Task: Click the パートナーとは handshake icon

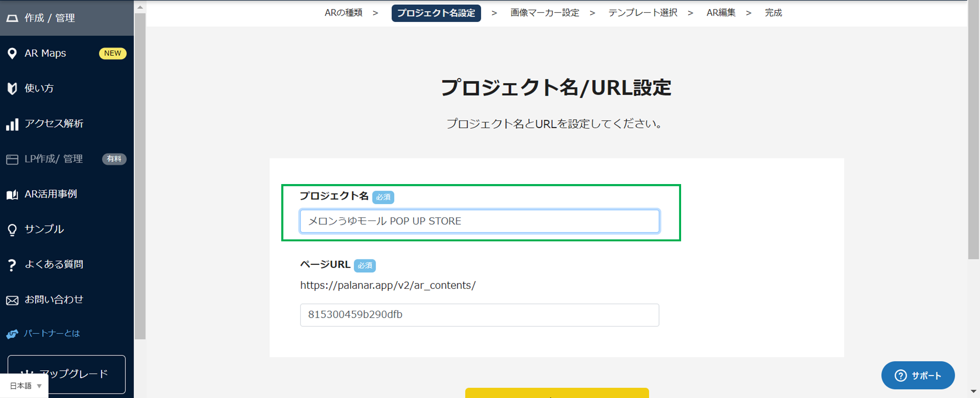Action: tap(12, 334)
